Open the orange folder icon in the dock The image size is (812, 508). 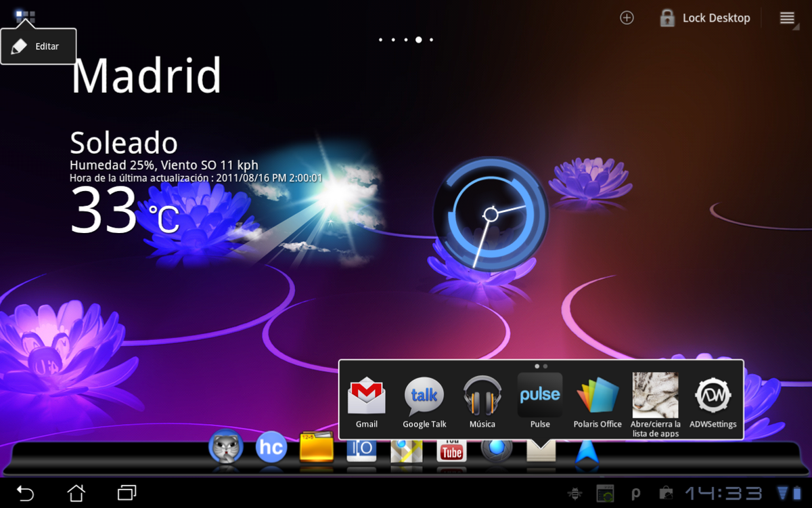click(316, 448)
